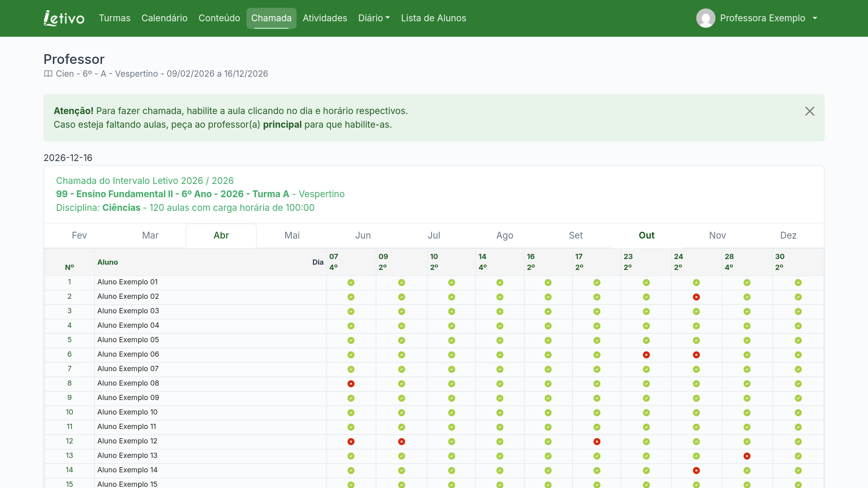
Task: Toggle Aluno Exemplo 08 absence mark on day 07
Action: point(351,384)
